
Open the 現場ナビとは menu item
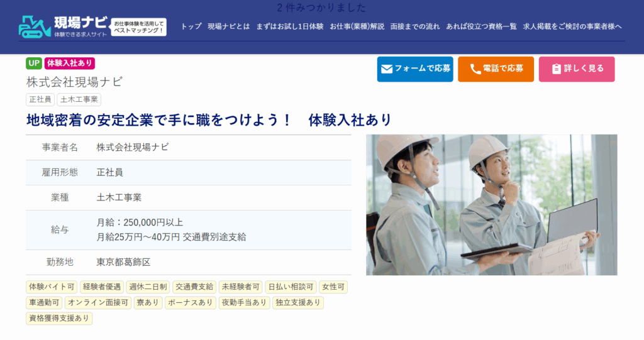click(228, 26)
